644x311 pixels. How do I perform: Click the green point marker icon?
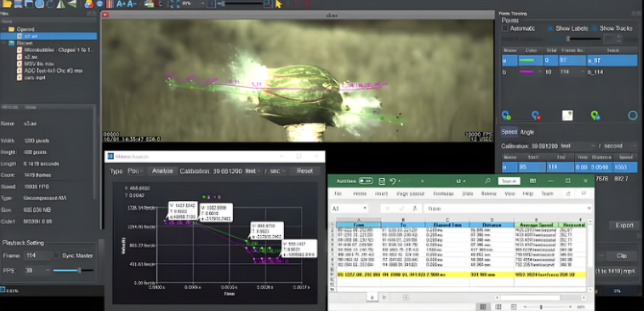[x=596, y=116]
